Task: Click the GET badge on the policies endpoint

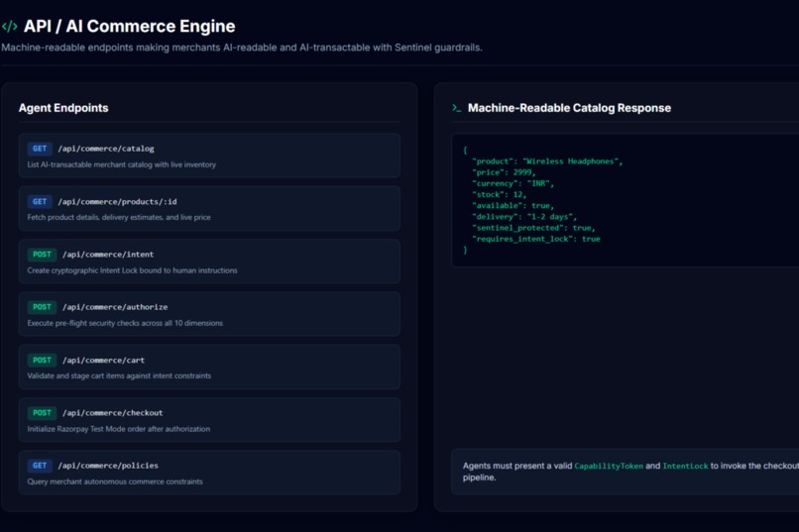Action: 40,466
